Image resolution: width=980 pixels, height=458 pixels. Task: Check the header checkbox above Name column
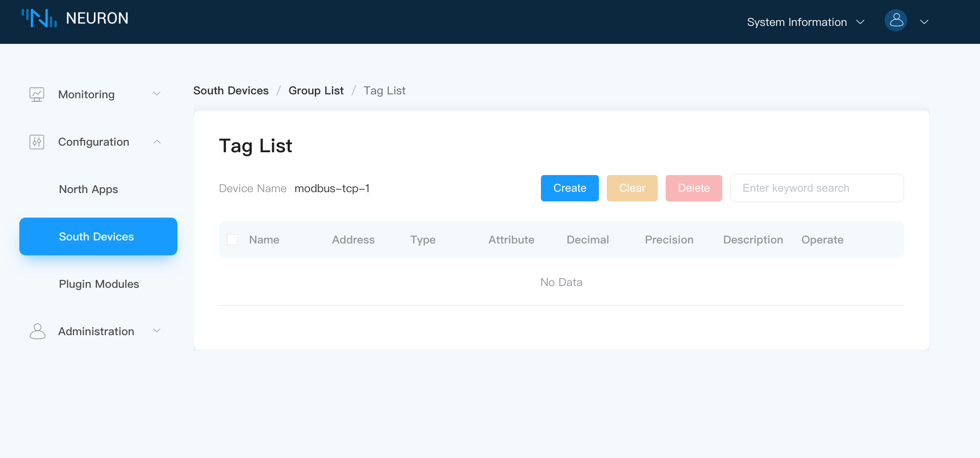click(232, 240)
